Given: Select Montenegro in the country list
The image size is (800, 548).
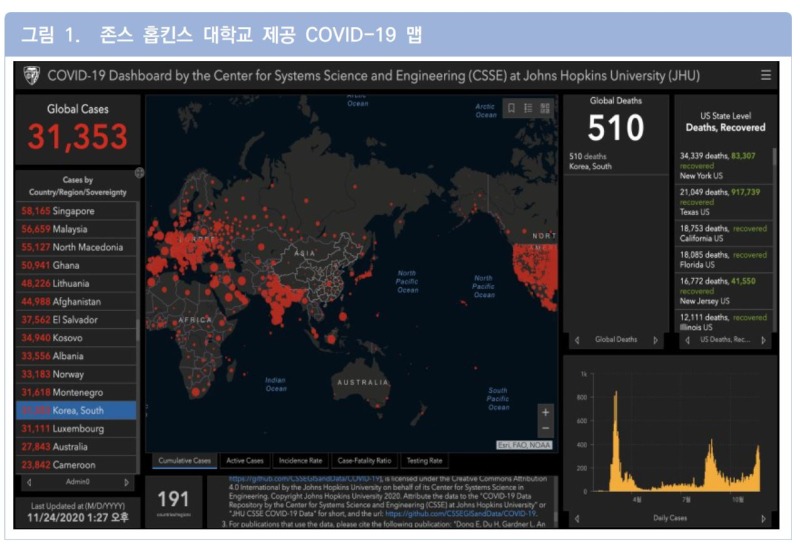Looking at the screenshot, I should tap(77, 392).
